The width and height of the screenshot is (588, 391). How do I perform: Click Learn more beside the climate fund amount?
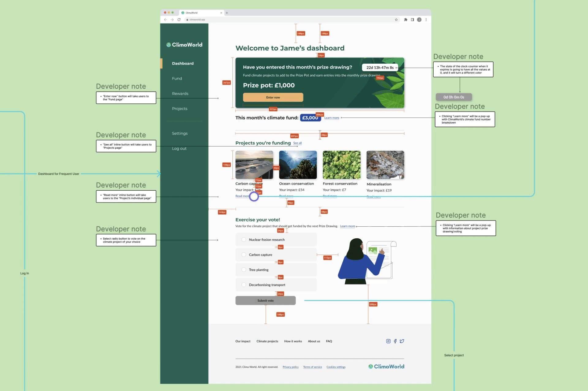pyautogui.click(x=332, y=118)
